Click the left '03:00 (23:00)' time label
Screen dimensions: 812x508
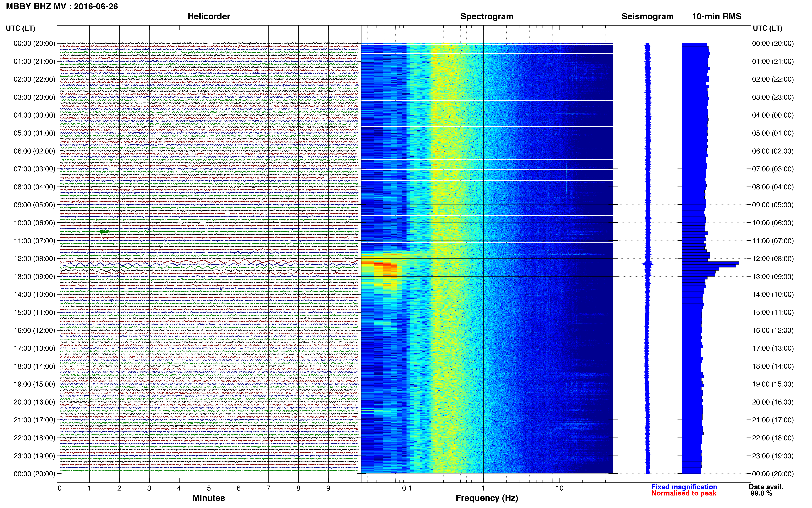click(x=34, y=97)
